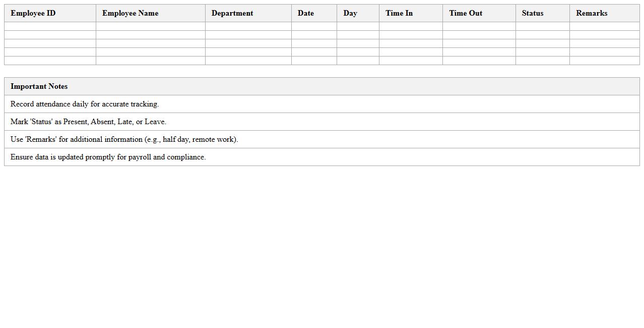
Task: Click last empty cell under Remarks
Action: click(604, 61)
